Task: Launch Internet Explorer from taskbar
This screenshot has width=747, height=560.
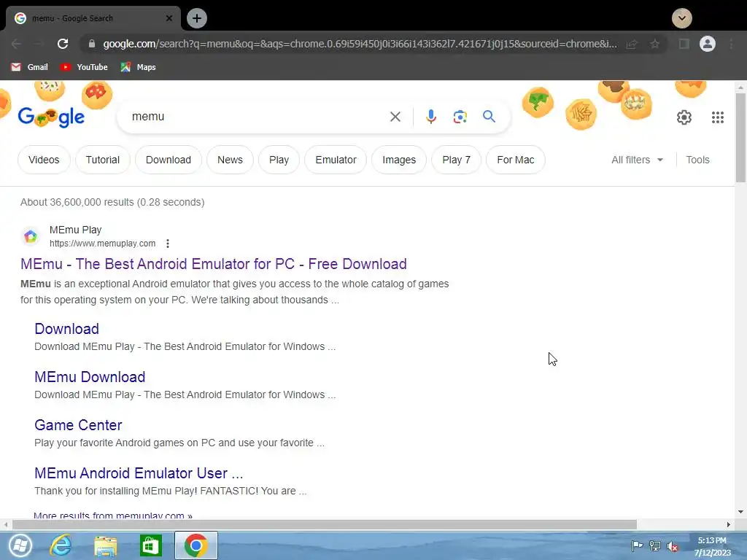Action: point(61,545)
